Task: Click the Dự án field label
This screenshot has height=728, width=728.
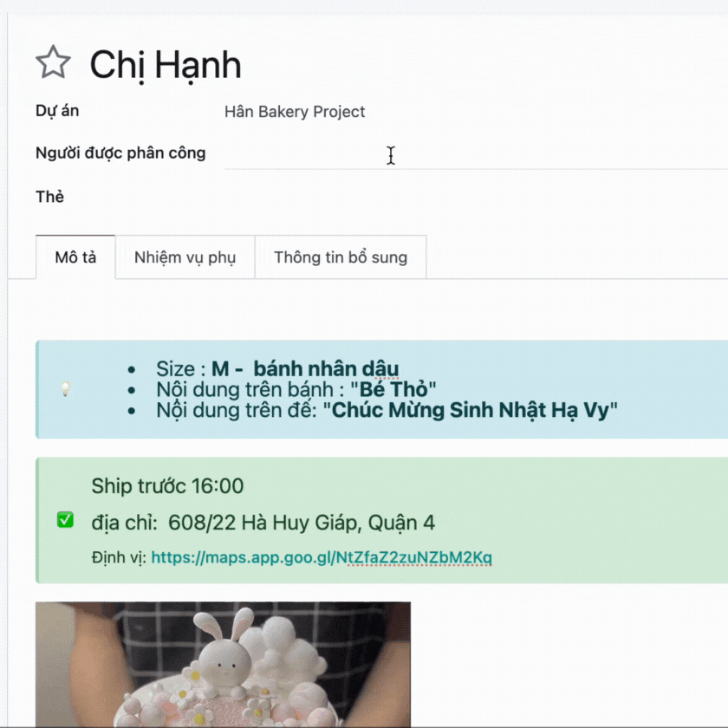Action: pyautogui.click(x=57, y=112)
